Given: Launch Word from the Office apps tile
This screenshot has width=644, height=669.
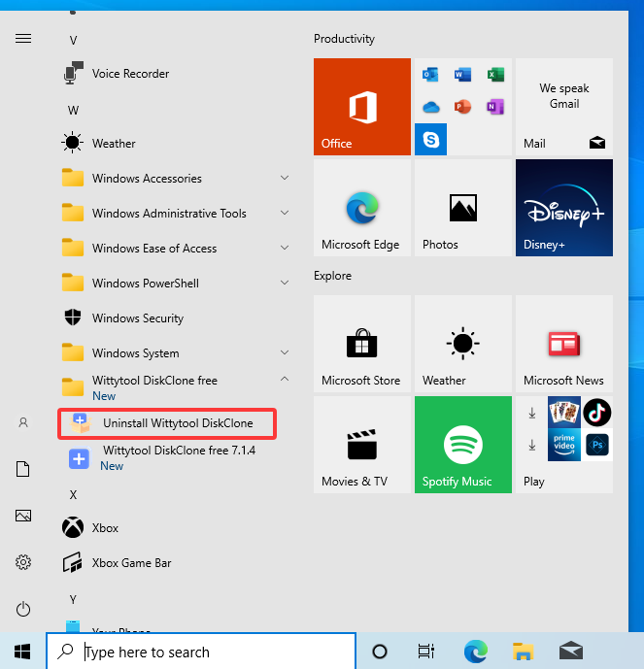Looking at the screenshot, I should coord(462,74).
